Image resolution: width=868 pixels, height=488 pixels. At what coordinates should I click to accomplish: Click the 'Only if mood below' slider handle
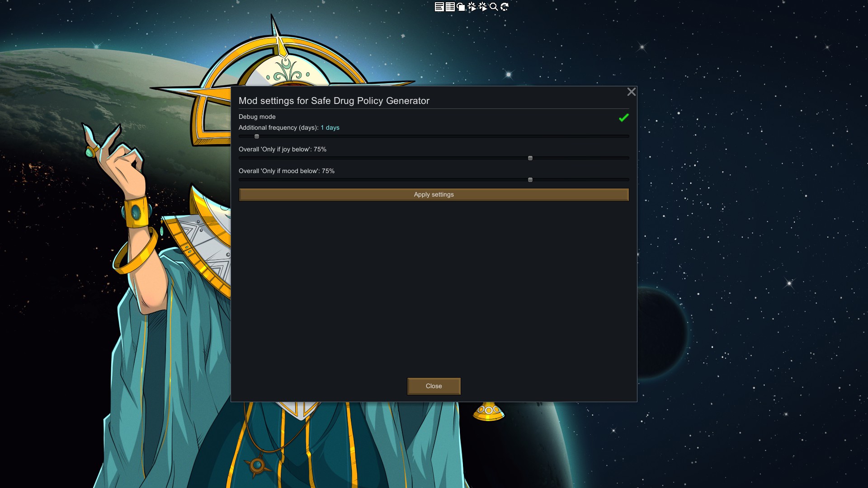click(x=530, y=180)
